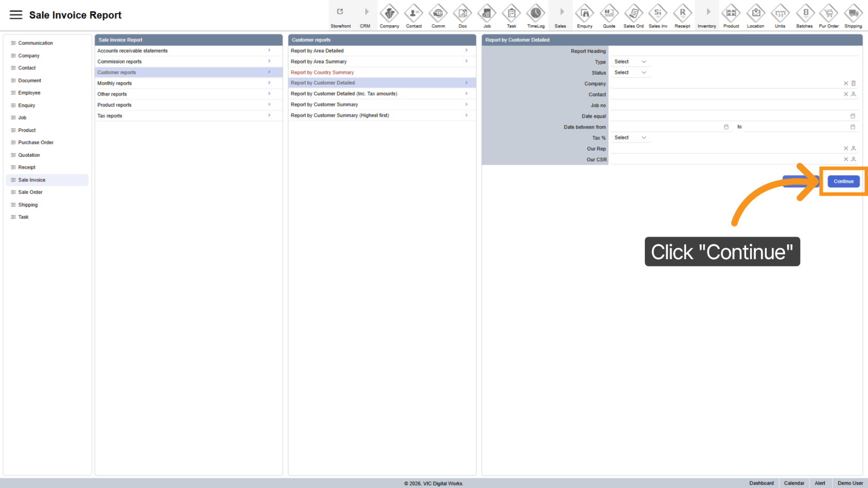
Task: Open contact lookup icon for Our Rep
Action: 854,149
